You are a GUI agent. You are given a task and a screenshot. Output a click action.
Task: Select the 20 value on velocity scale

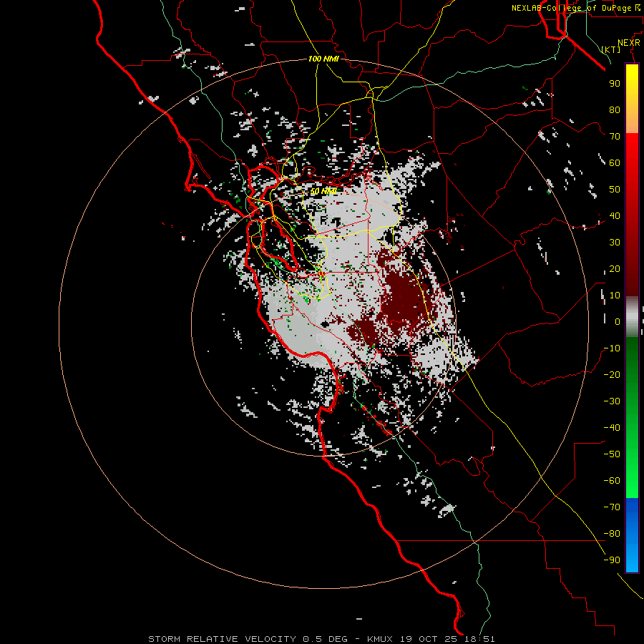tap(615, 268)
